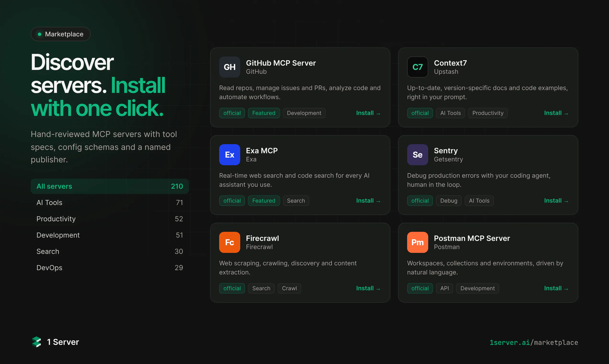
Task: Click Debug tag on Sentry card
Action: click(x=448, y=200)
